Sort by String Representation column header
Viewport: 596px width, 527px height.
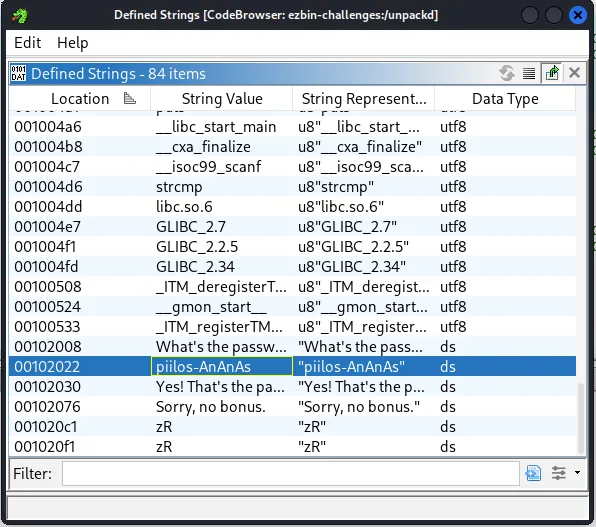point(364,99)
